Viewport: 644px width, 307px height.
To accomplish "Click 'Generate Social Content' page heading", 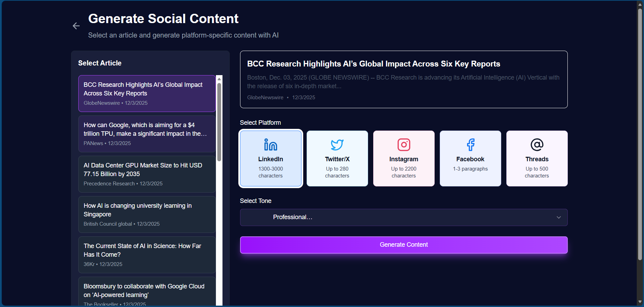I will click(x=163, y=19).
